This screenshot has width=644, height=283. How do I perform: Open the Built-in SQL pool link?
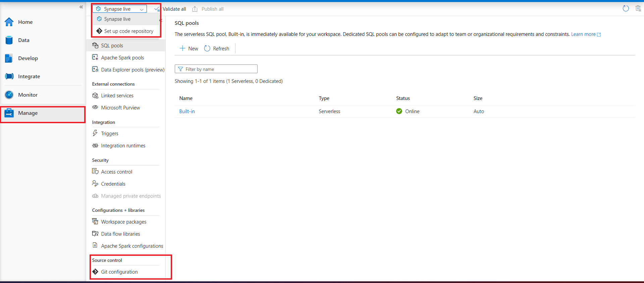[x=187, y=111]
